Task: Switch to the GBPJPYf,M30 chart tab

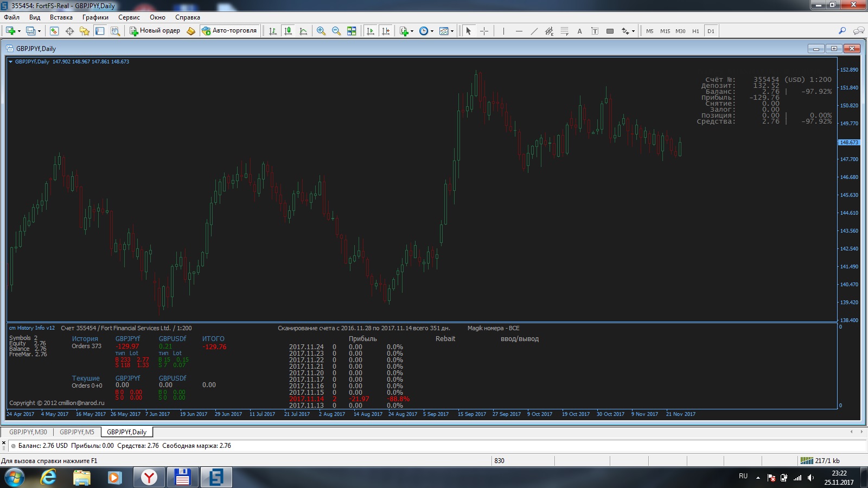Action: (28, 432)
